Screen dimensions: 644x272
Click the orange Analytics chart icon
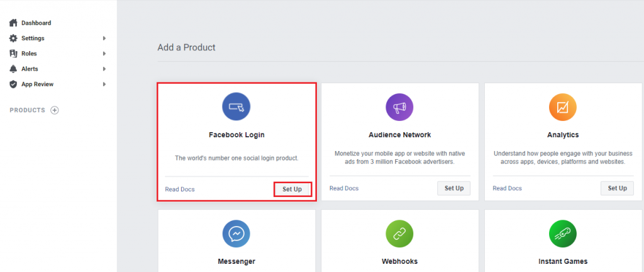click(563, 107)
